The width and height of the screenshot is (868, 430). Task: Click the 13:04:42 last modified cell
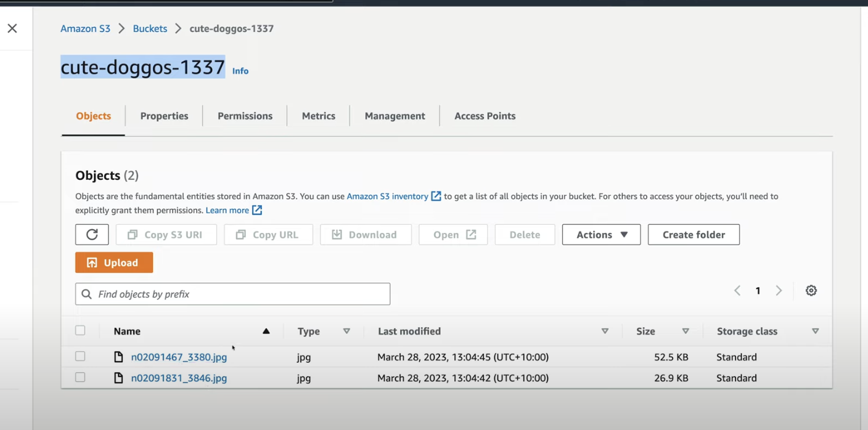pos(463,378)
